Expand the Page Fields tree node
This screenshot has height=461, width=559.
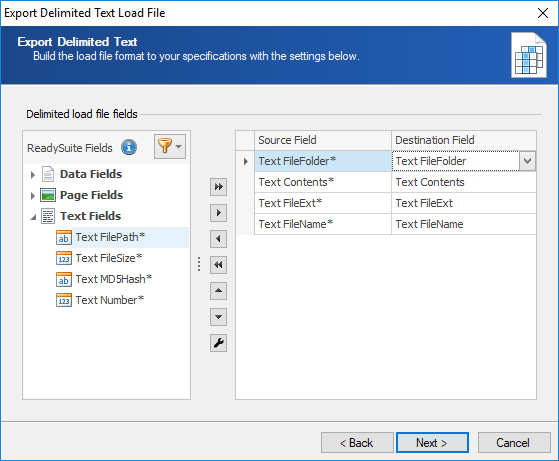pyautogui.click(x=33, y=196)
